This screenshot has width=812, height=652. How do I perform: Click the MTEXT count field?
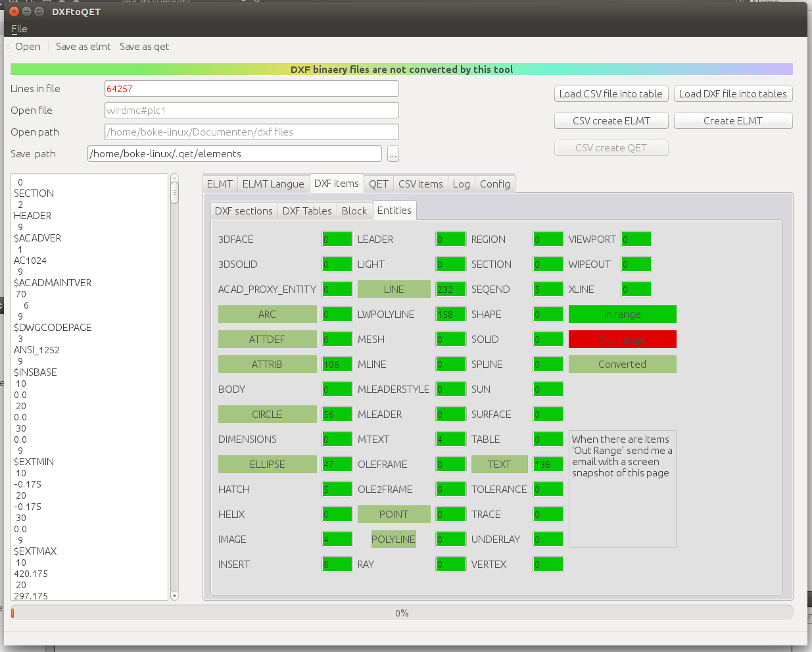[x=450, y=439]
